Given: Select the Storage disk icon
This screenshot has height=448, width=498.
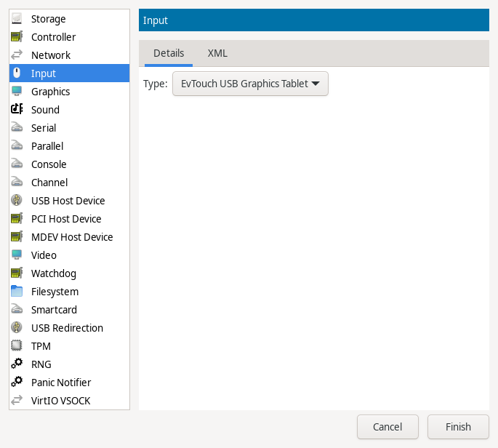Looking at the screenshot, I should [17, 19].
